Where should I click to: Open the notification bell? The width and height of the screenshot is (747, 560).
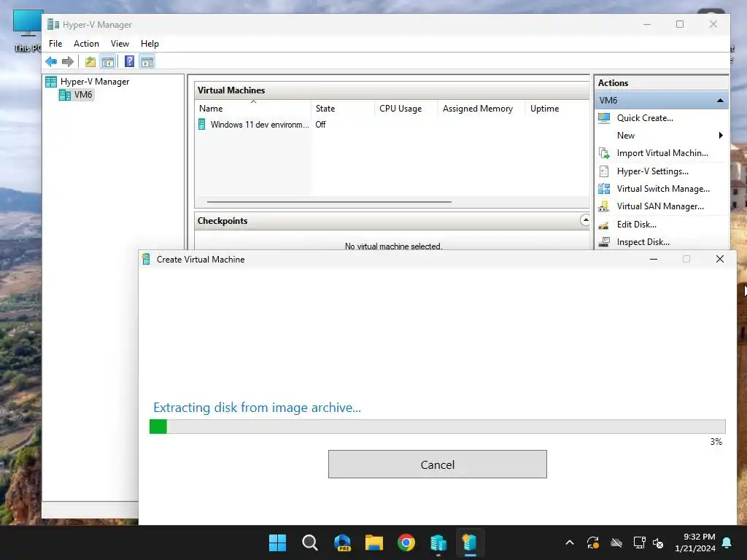pos(727,542)
